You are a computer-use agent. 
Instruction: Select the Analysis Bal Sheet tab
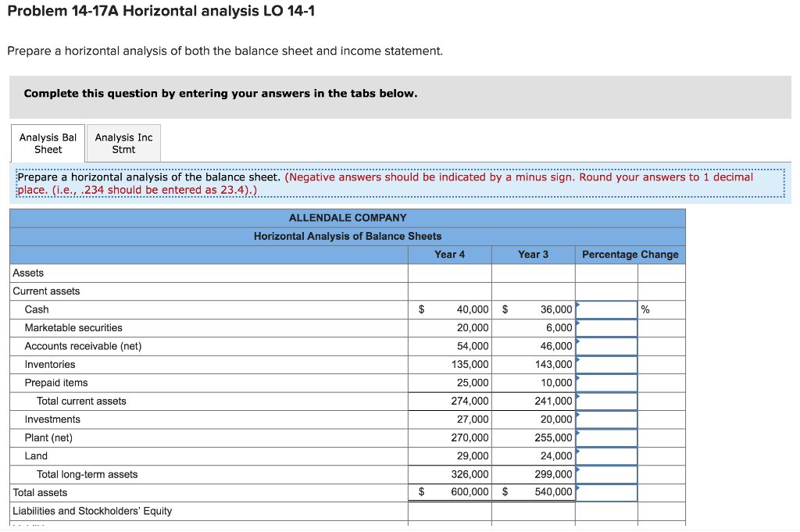point(47,143)
